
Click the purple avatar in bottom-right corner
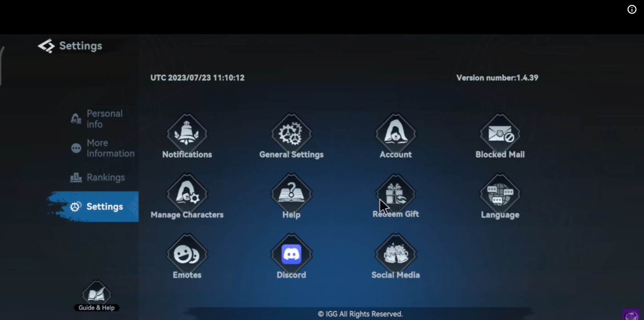[632, 315]
